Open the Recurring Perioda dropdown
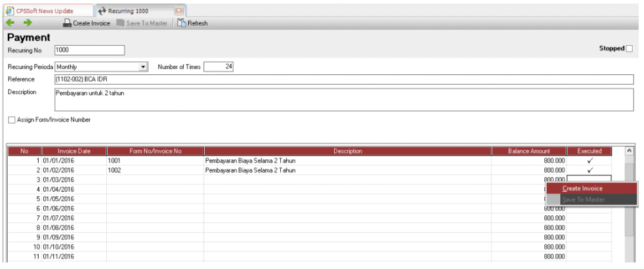The height and width of the screenshot is (269, 644). 144,66
